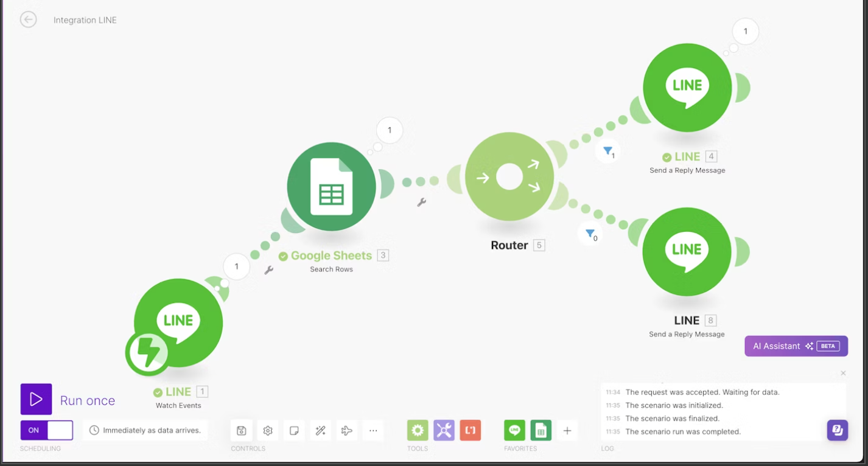
Task: Toggle scenario scheduling ON switch
Action: point(47,430)
